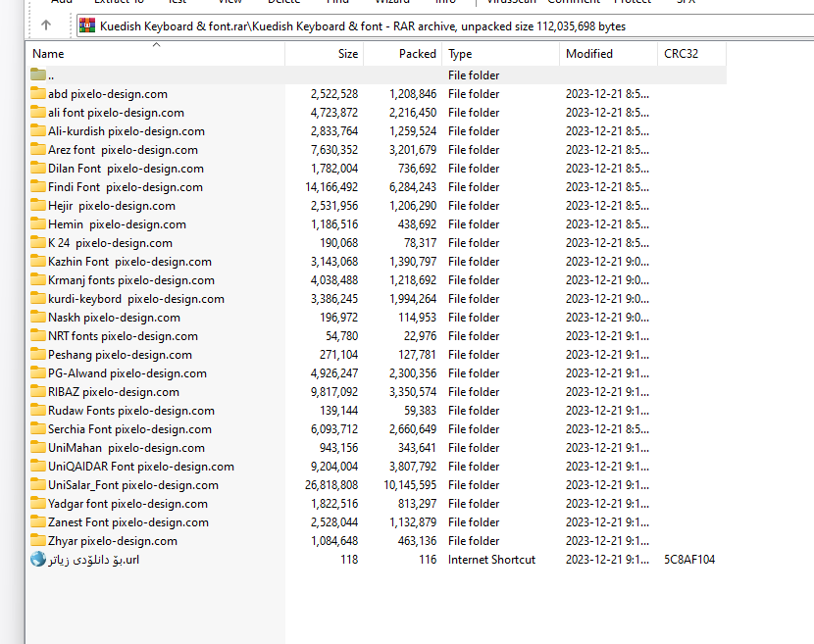
Task: Select 'UniMahan pixelo-design.com' folder name
Action: click(127, 448)
